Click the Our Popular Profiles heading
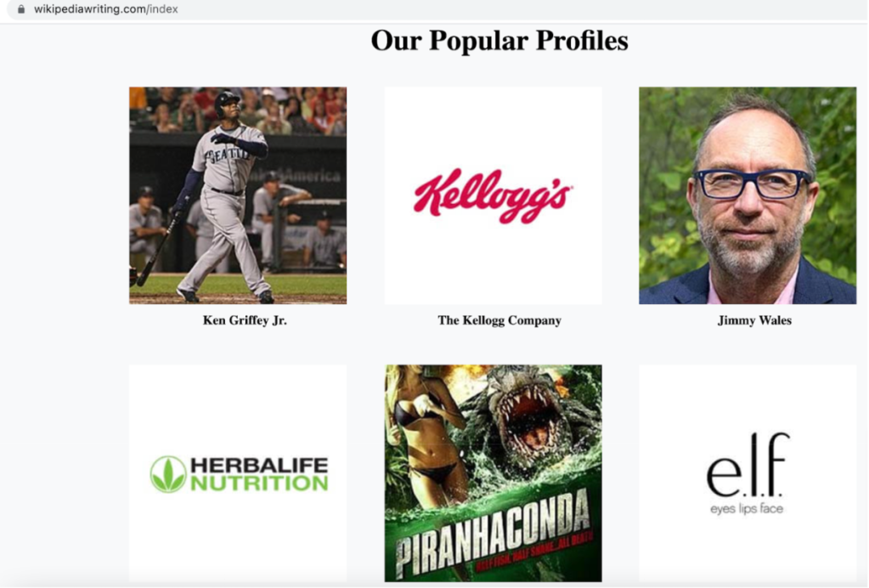869x588 pixels. tap(499, 41)
